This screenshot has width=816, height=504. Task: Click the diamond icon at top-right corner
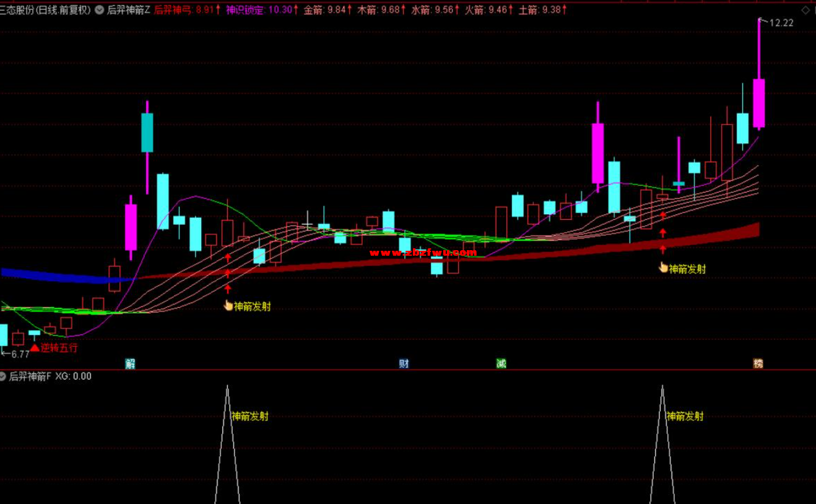[804, 10]
